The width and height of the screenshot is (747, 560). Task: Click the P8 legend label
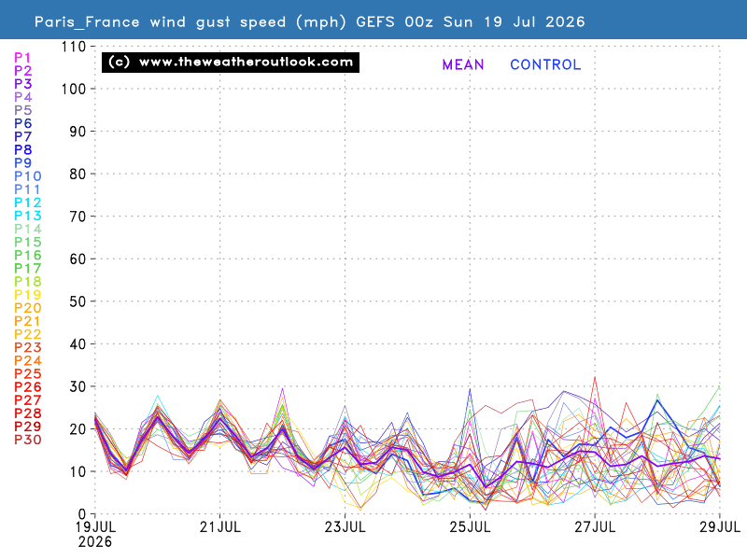[x=22, y=150]
